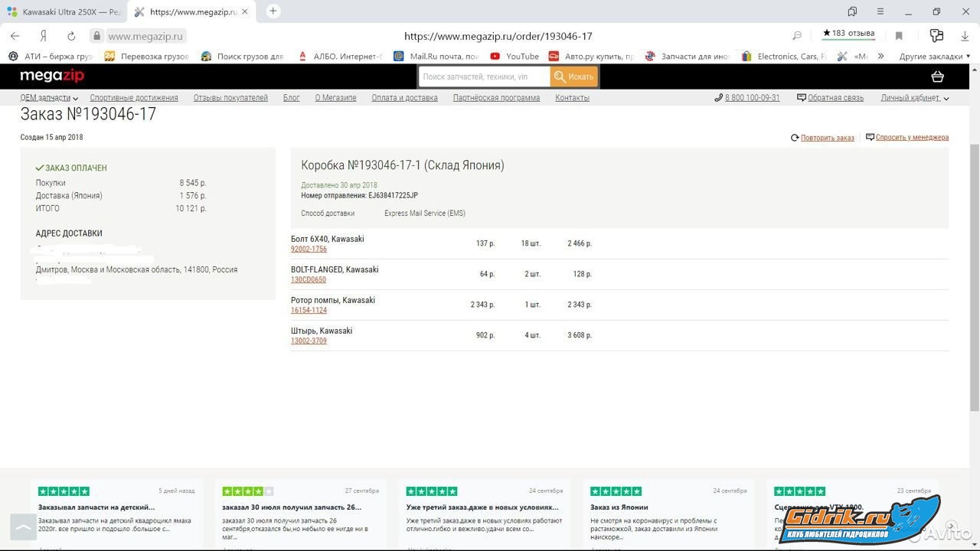Click the scroll-to-top arrow button
This screenshot has width=980, height=551.
point(23,527)
